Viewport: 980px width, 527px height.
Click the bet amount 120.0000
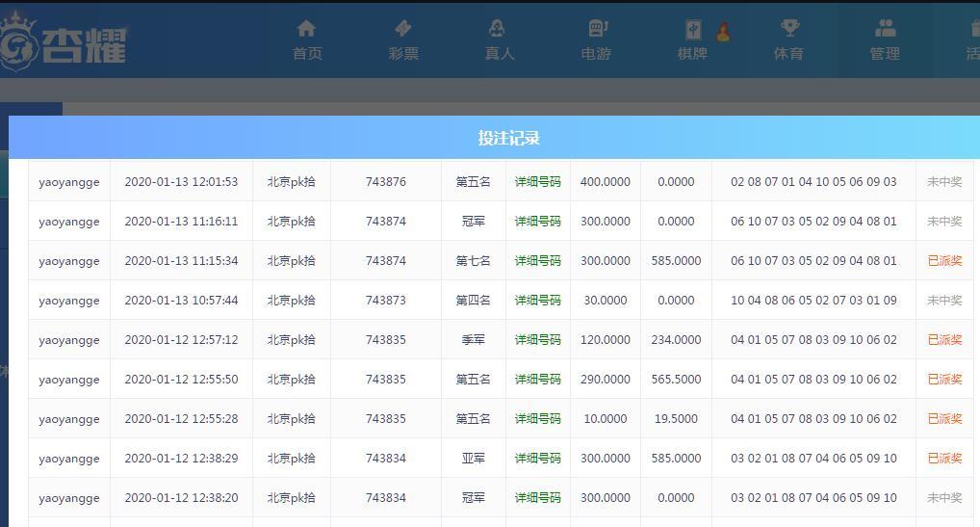point(605,340)
